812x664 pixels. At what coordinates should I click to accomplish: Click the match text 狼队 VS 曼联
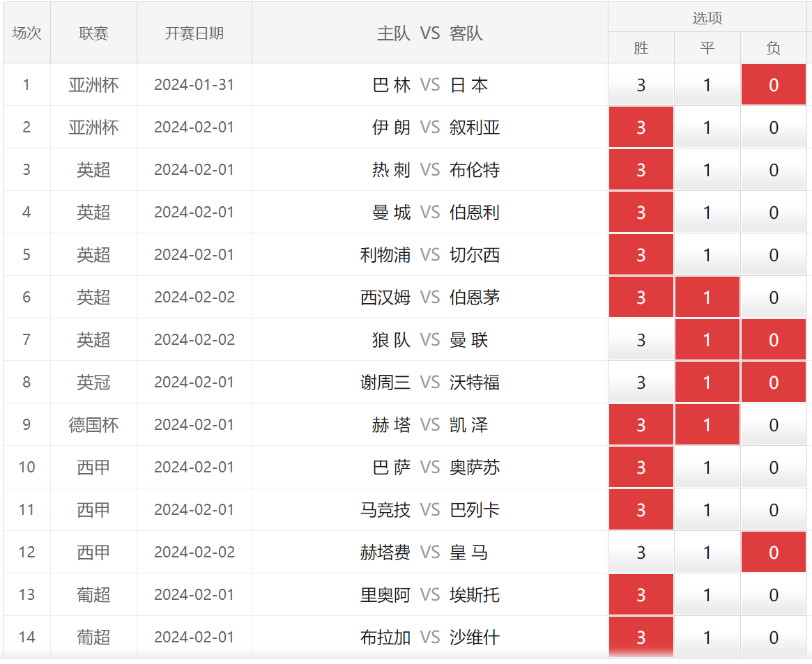coord(430,339)
